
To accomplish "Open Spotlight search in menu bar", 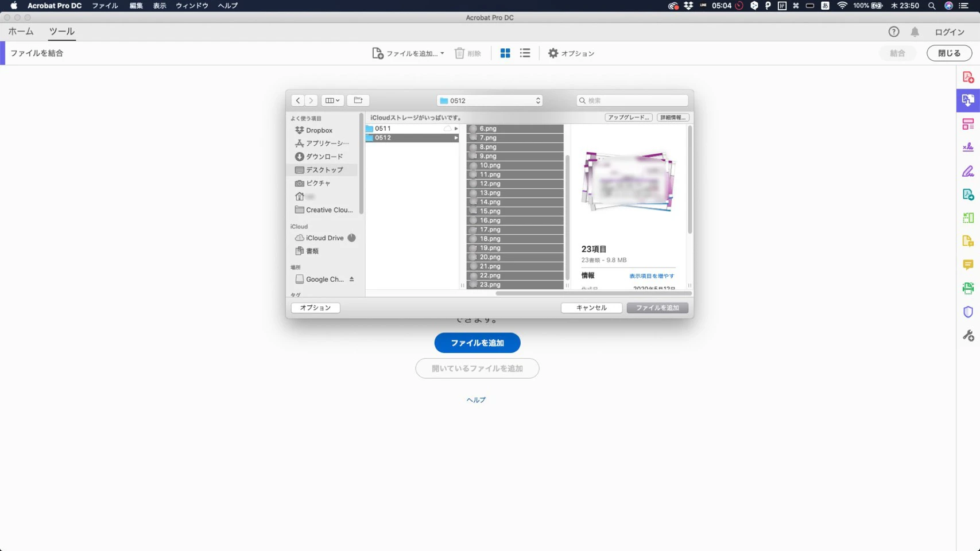I will tap(932, 6).
